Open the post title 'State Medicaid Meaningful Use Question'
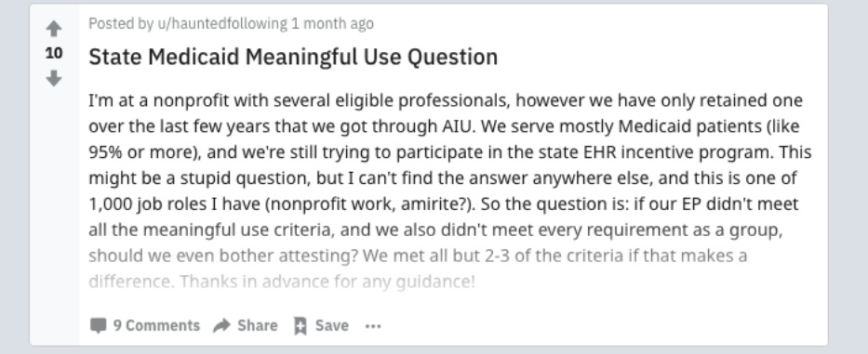Viewport: 868px width, 354px height. point(293,57)
